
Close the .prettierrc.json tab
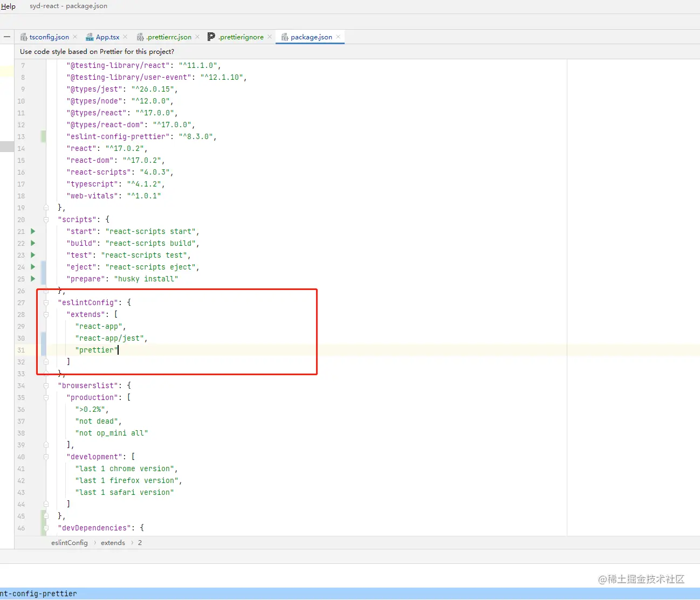coord(197,37)
